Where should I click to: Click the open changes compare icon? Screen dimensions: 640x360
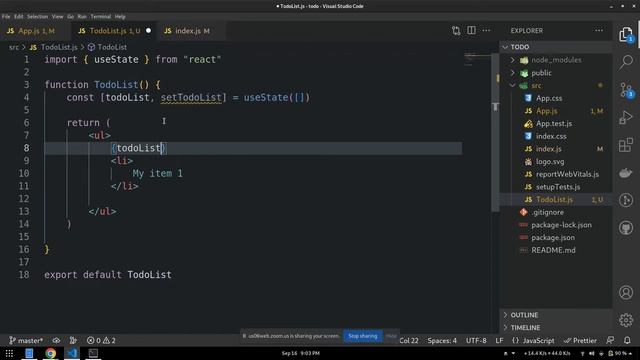click(x=456, y=31)
